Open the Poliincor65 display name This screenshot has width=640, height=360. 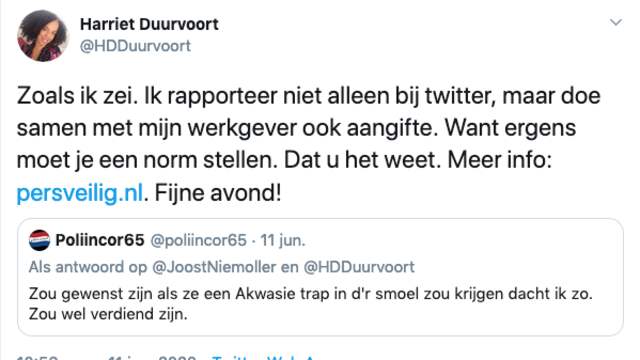point(100,240)
